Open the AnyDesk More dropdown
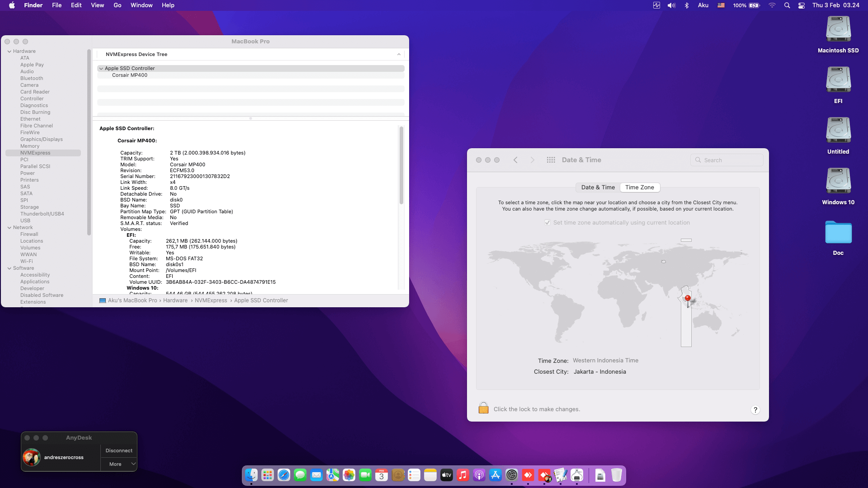868x488 pixels. pyautogui.click(x=119, y=464)
